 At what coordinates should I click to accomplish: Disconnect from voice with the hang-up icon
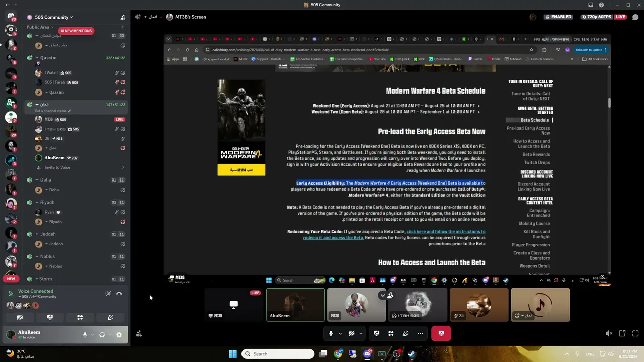pyautogui.click(x=119, y=293)
